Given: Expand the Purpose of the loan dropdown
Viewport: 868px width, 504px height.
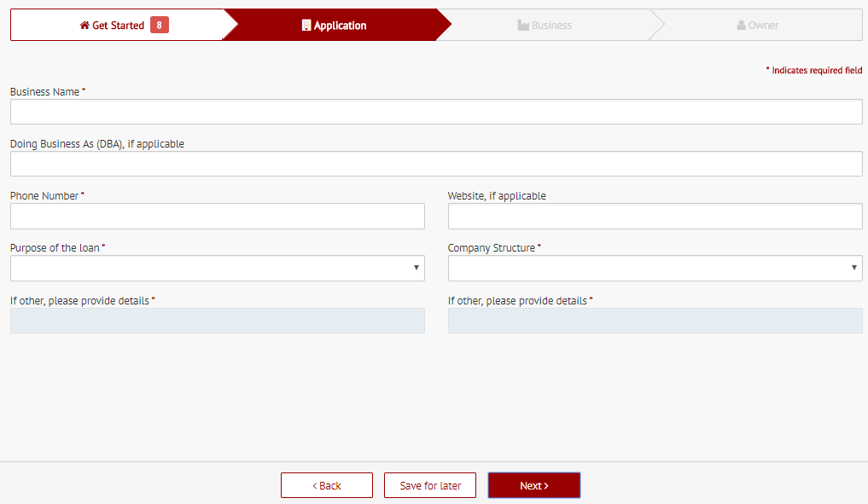Looking at the screenshot, I should point(217,268).
